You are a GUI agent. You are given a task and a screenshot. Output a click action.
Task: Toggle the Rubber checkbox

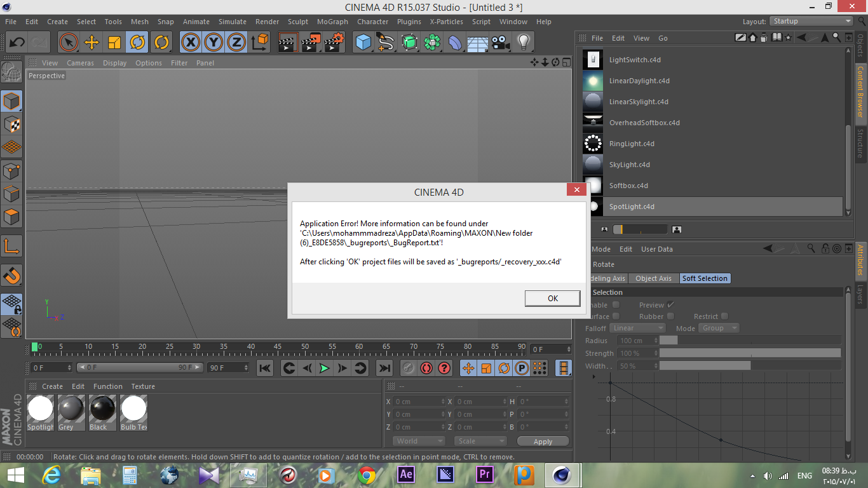click(x=670, y=316)
